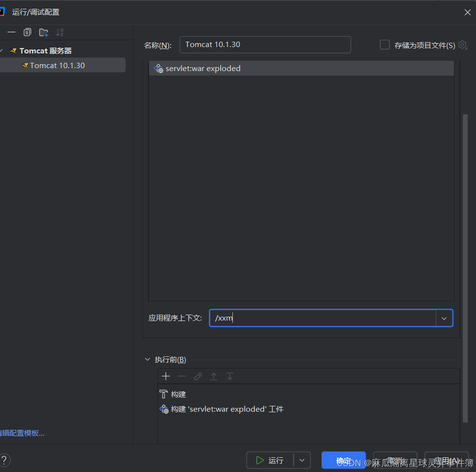Open the edit configuration templates link

(22, 433)
